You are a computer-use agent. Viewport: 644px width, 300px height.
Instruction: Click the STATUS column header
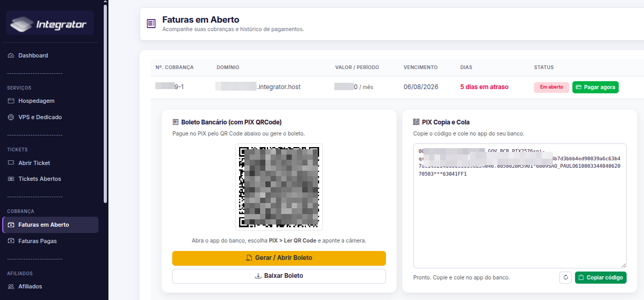[x=544, y=67]
